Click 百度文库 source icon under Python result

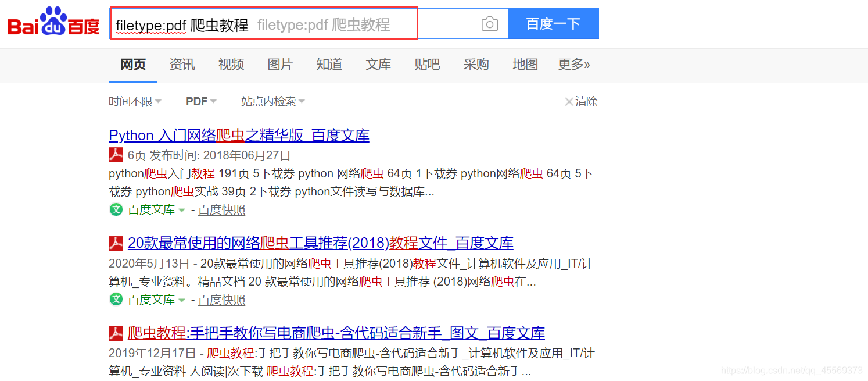tap(116, 209)
